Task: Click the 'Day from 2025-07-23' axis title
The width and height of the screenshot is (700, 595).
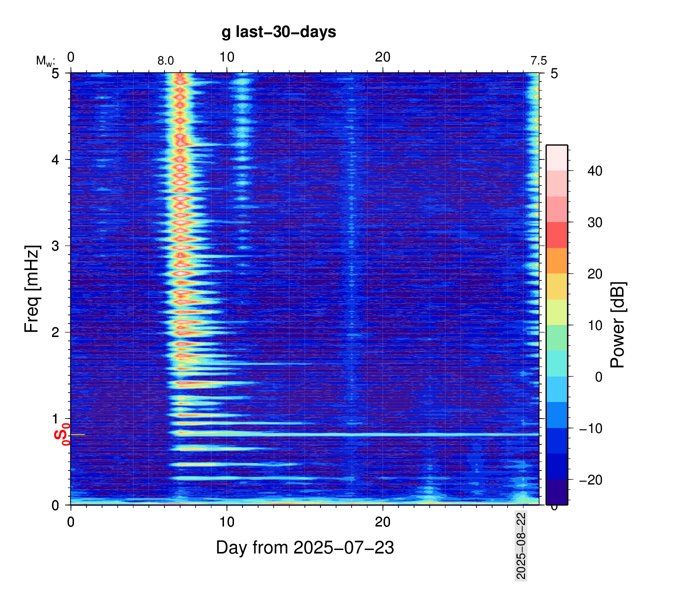Action: click(x=304, y=548)
